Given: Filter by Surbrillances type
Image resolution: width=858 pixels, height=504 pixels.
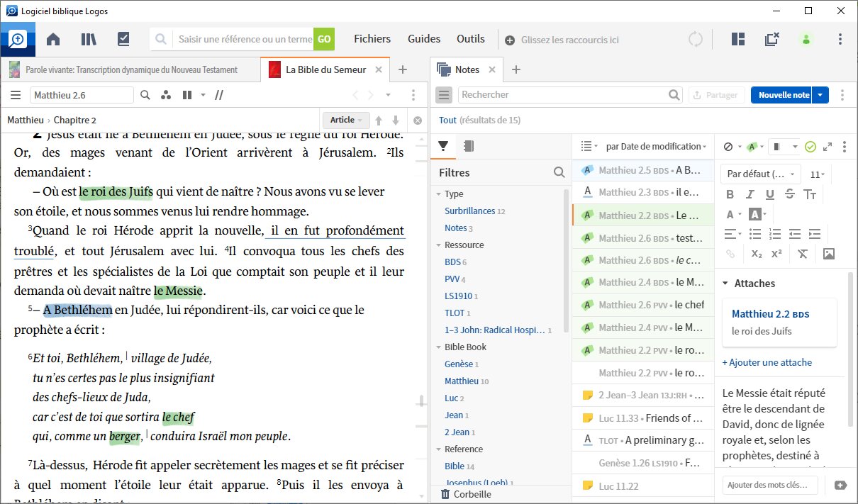Looking at the screenshot, I should 470,211.
